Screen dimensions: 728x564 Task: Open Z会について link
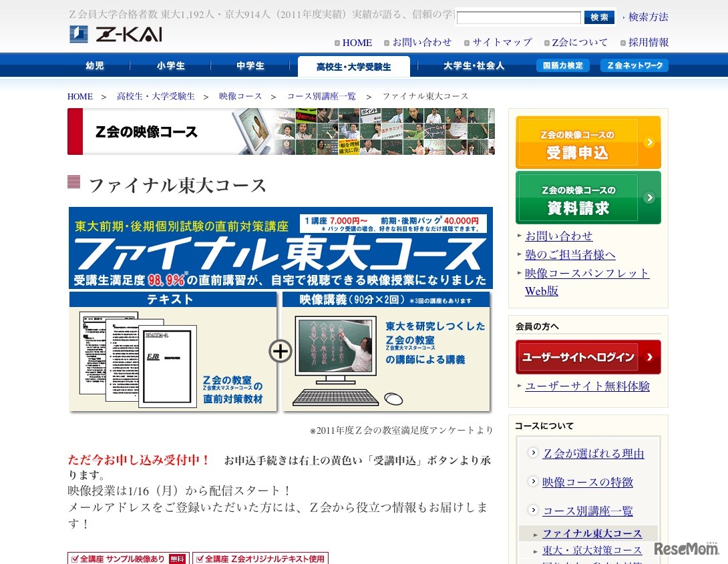[x=580, y=42]
